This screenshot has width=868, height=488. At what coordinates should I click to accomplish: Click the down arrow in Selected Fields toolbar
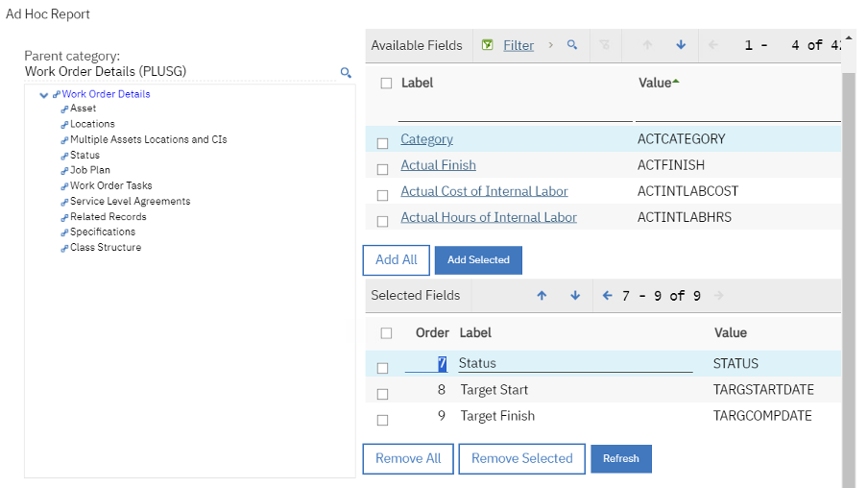point(575,296)
